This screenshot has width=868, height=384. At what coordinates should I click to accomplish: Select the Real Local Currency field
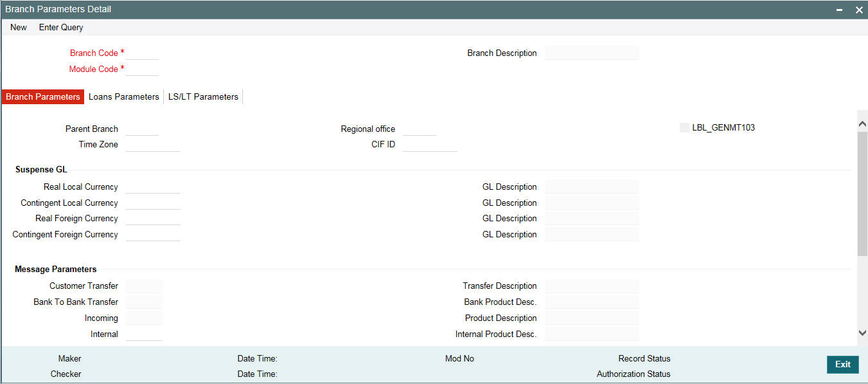click(154, 187)
